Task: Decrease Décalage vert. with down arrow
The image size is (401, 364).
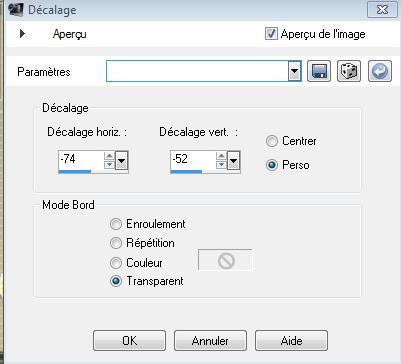Action: coord(221,164)
